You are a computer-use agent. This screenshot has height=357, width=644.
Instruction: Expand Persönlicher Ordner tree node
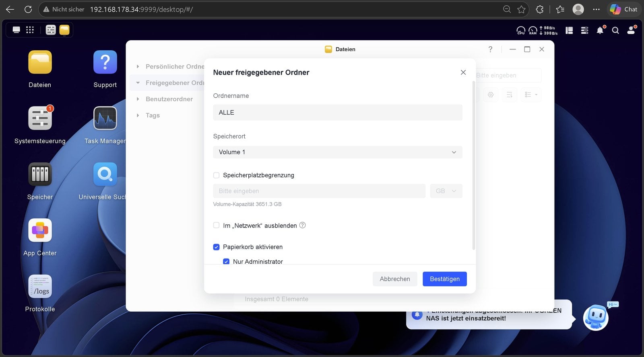(138, 67)
